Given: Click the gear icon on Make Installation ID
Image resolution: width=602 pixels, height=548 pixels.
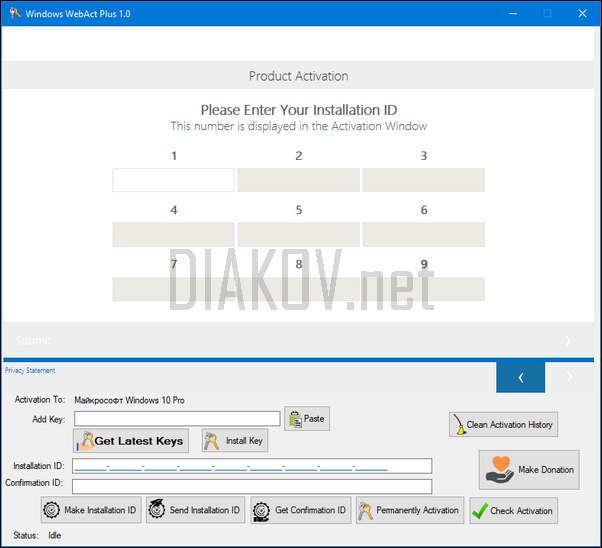Looking at the screenshot, I should 51,510.
